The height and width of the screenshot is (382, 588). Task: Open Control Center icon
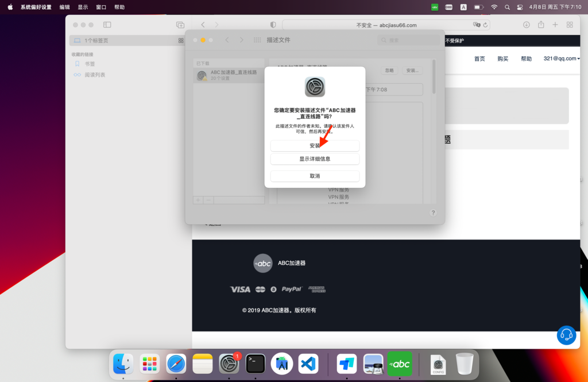coord(520,7)
